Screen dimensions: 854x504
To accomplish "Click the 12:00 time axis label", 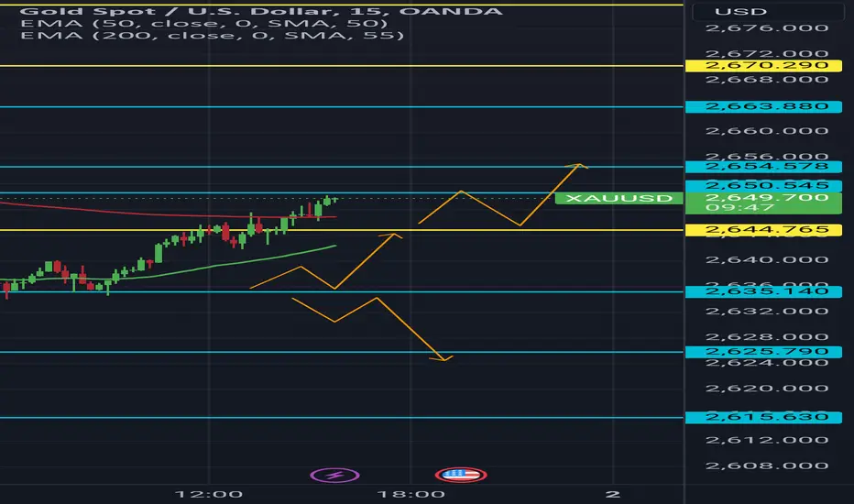I will [209, 495].
